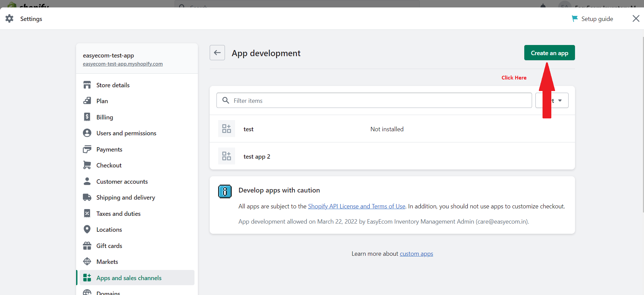Click the Taxes and duties icon
This screenshot has width=644, height=295.
(x=87, y=213)
